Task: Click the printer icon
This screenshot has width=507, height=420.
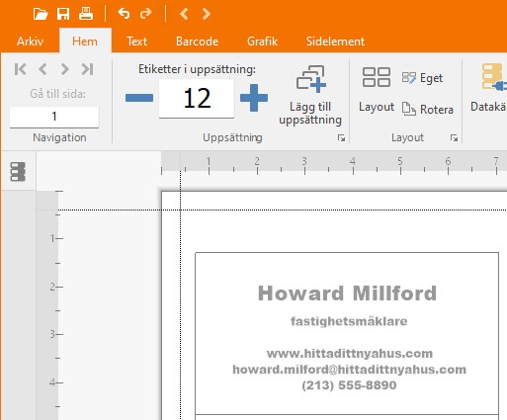Action: tap(86, 14)
